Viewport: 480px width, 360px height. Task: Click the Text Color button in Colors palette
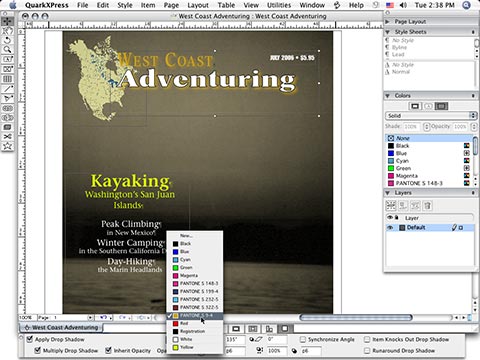pos(428,106)
